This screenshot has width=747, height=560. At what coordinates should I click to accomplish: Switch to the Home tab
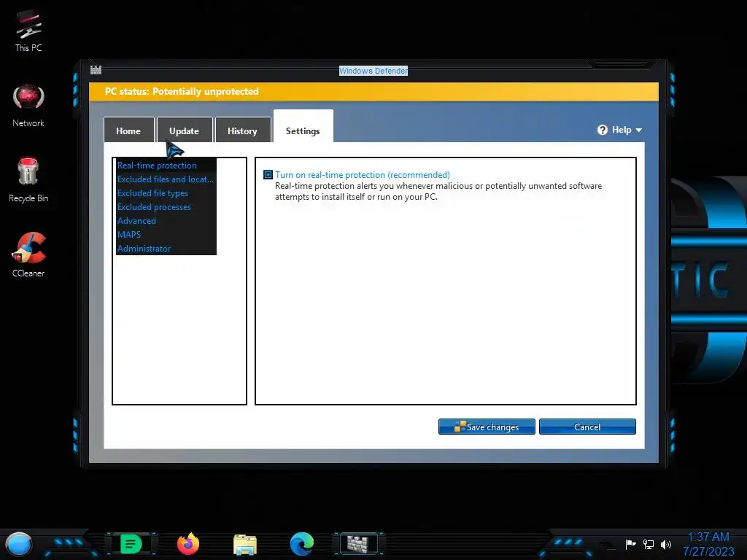pos(128,130)
